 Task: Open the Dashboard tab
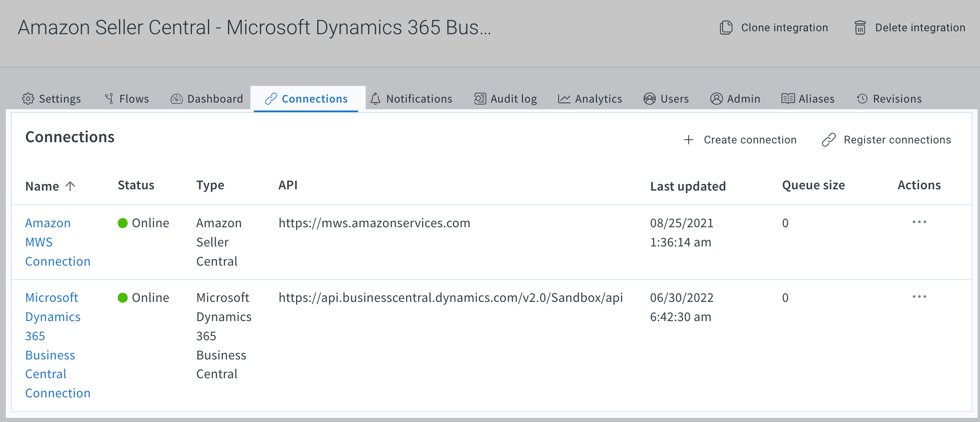click(x=207, y=99)
